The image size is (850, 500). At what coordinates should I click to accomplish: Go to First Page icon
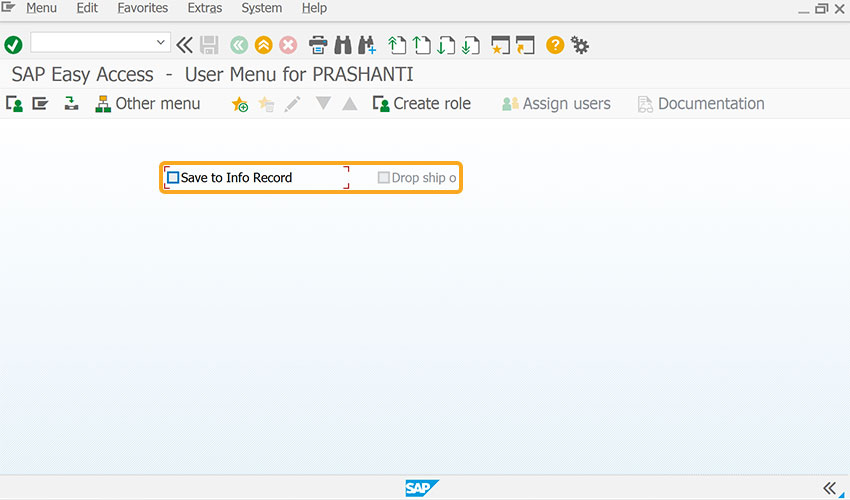tap(397, 45)
